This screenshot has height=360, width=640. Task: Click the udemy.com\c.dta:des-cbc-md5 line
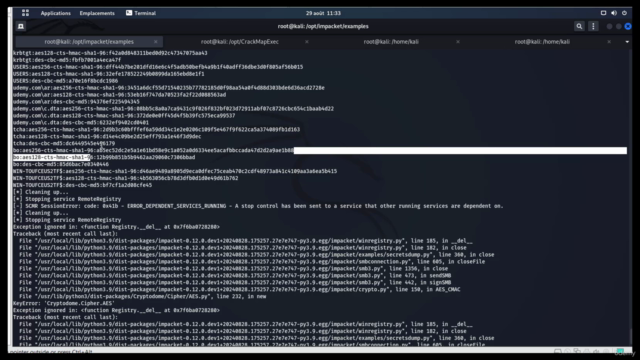pyautogui.click(x=81, y=122)
